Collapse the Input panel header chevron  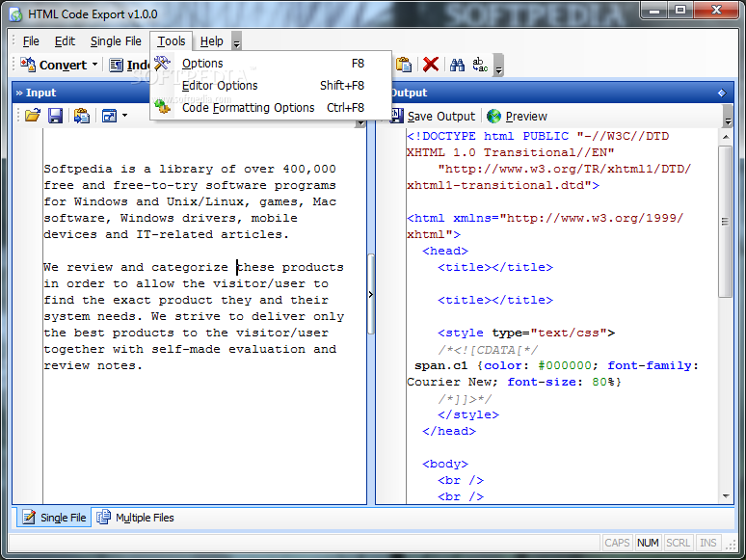(19, 93)
